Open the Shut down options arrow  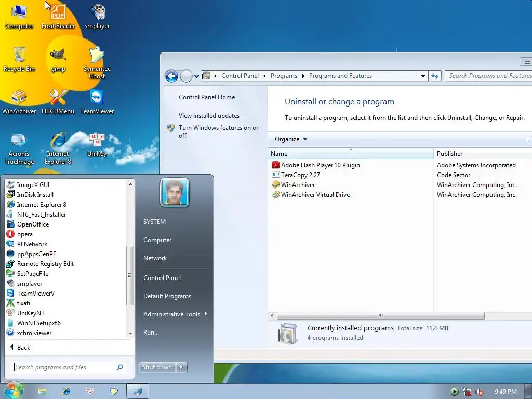pos(181,367)
